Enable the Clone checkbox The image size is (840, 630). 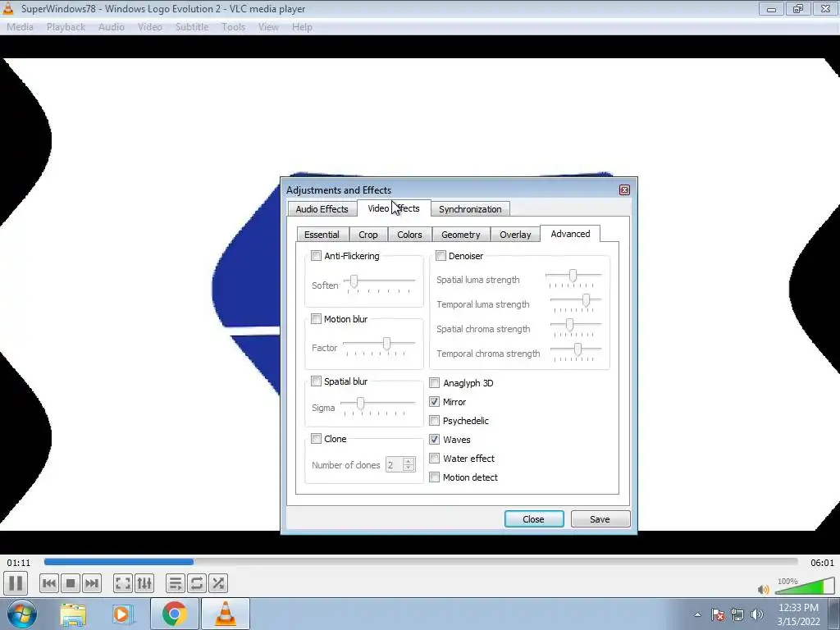click(316, 438)
